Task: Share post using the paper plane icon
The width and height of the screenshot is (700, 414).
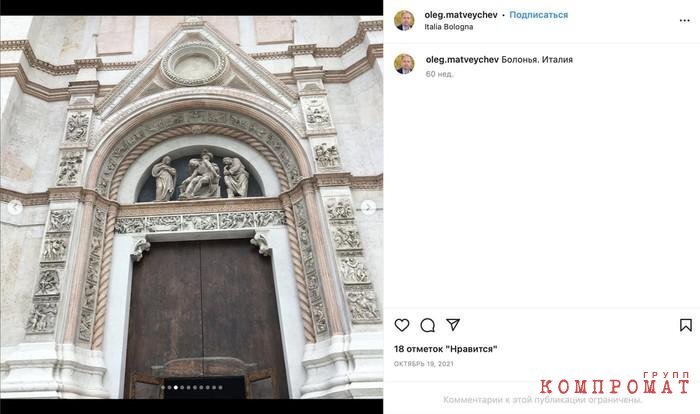Action: click(x=453, y=325)
